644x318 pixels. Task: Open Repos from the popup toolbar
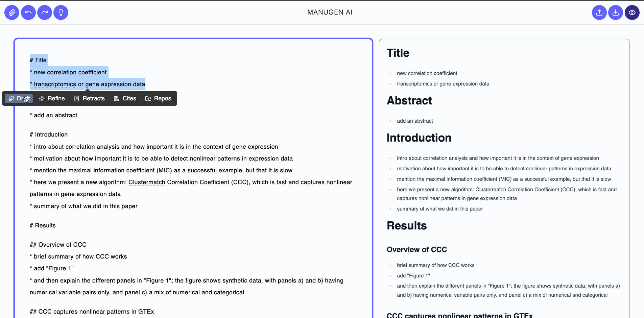coord(162,98)
